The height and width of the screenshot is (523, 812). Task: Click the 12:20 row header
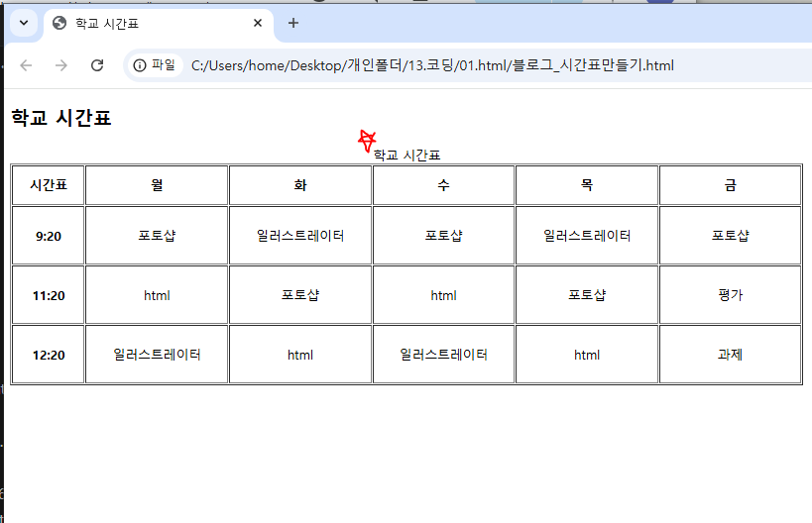coord(49,355)
